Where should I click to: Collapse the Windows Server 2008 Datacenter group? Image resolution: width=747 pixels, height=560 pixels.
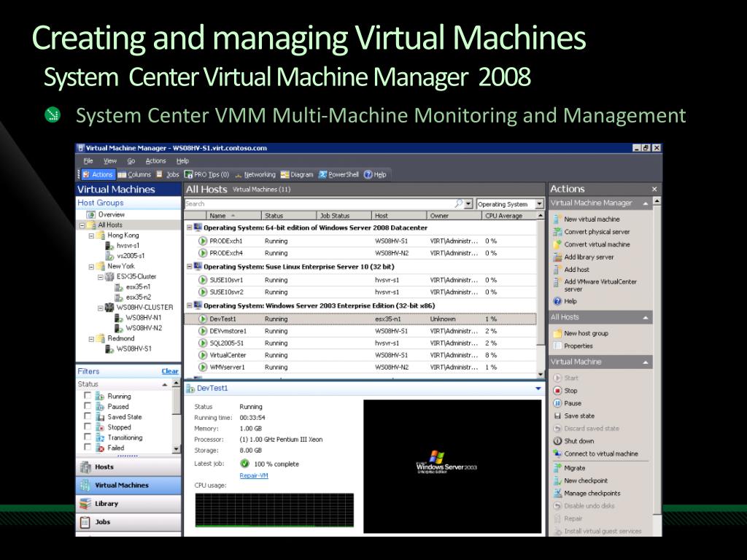189,227
